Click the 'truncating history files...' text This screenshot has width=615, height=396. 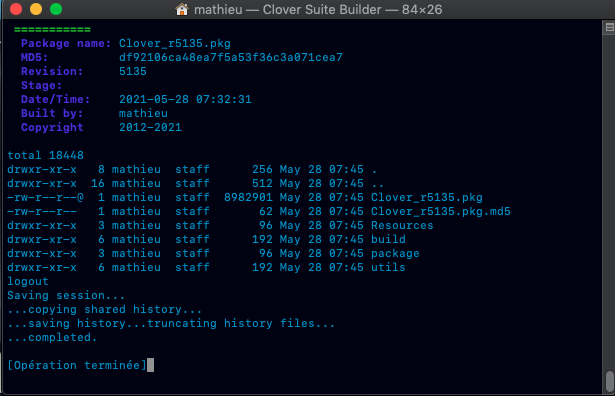point(241,323)
